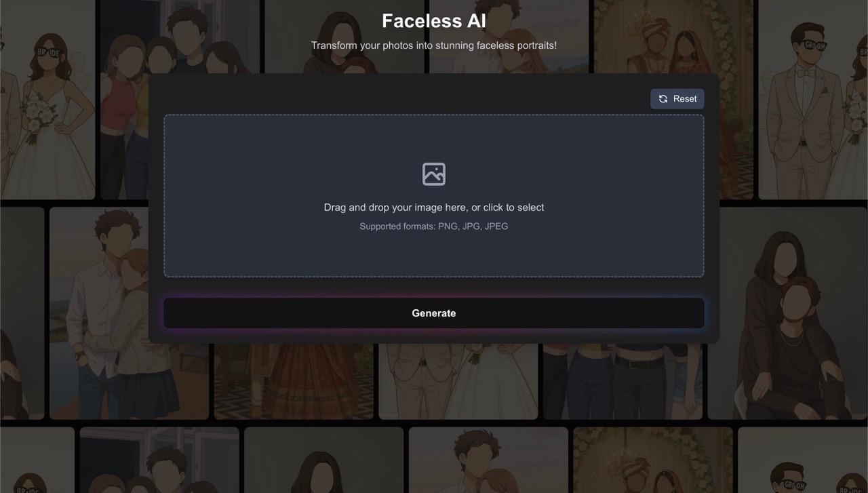
Task: Click the couple in black right of panel
Action: click(x=787, y=312)
